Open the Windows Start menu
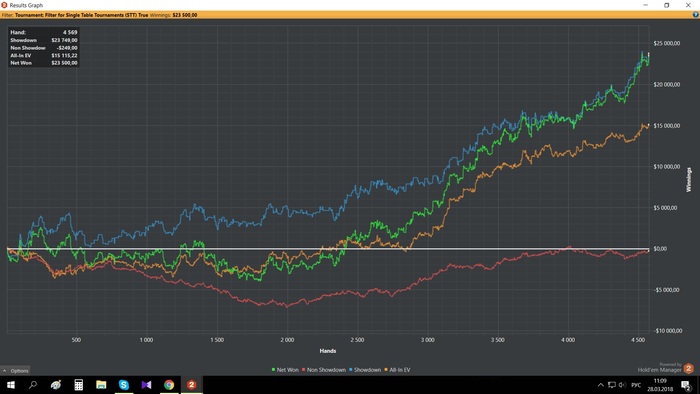Screen dimensions: 700x394 pyautogui.click(x=10, y=385)
